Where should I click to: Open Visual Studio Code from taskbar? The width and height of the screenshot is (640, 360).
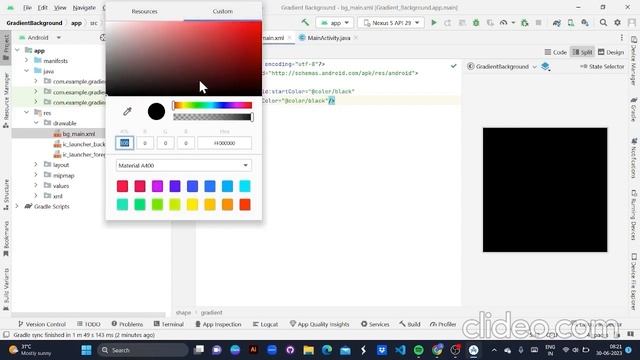coord(400,350)
